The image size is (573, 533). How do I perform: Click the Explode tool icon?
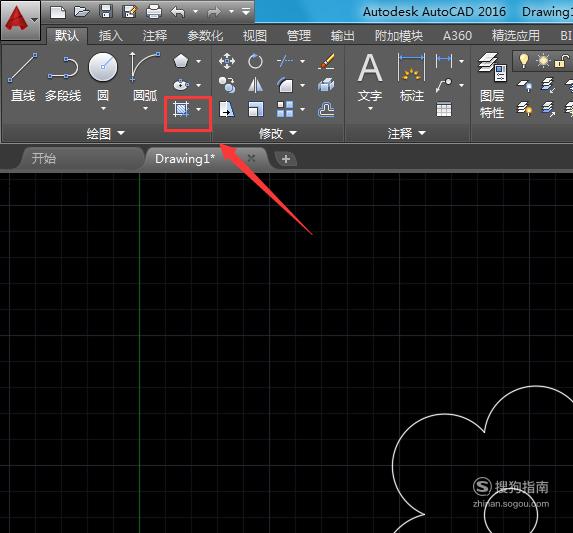tap(326, 85)
